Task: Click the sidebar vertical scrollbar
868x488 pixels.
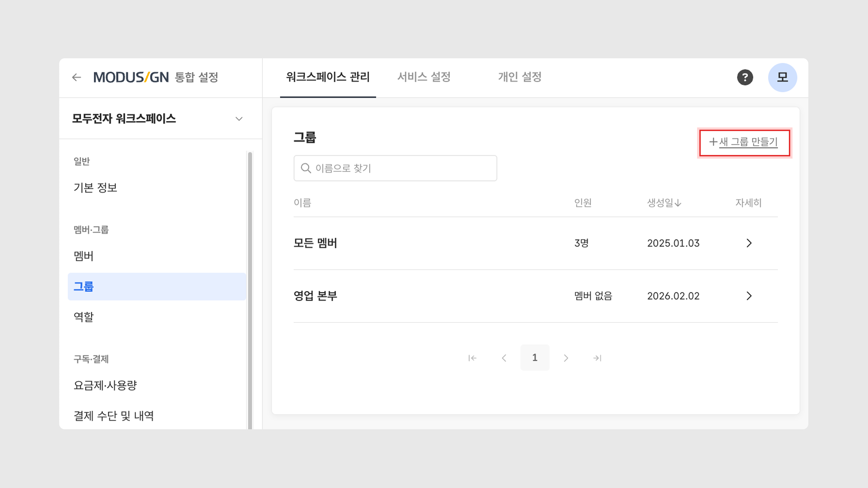Action: [250, 290]
